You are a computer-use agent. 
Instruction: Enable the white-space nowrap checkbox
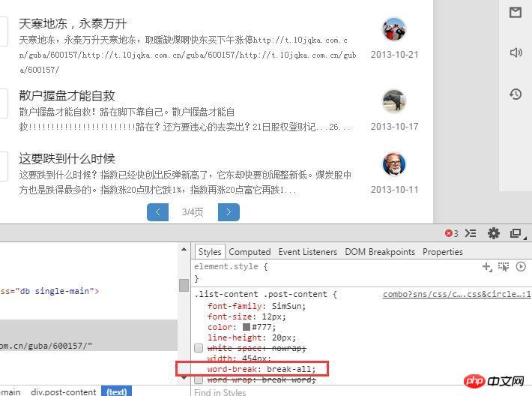[199, 348]
